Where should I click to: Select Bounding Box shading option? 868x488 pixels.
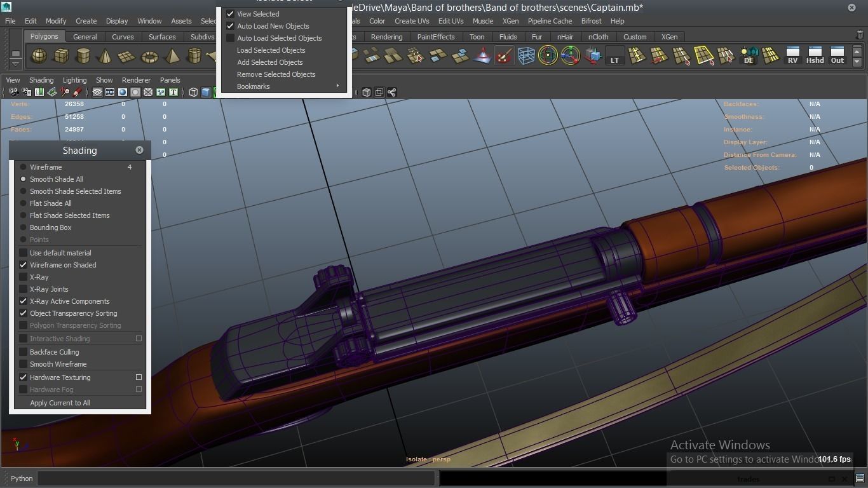[24, 227]
